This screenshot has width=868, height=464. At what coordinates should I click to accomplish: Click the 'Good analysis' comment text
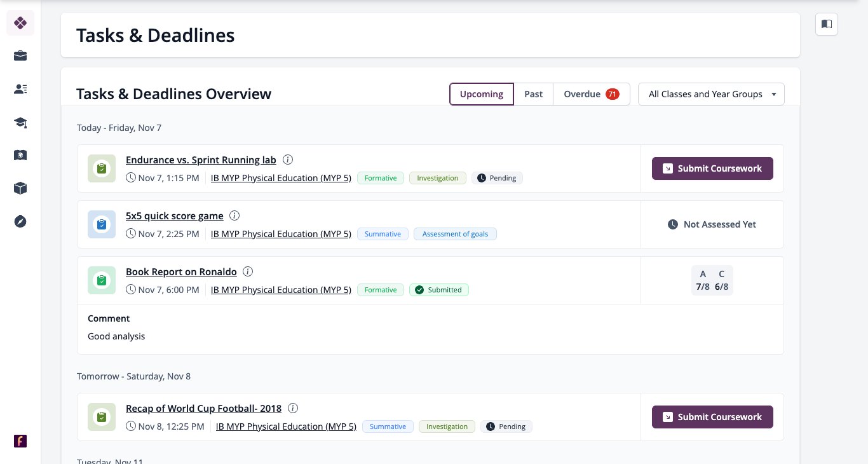pos(116,336)
